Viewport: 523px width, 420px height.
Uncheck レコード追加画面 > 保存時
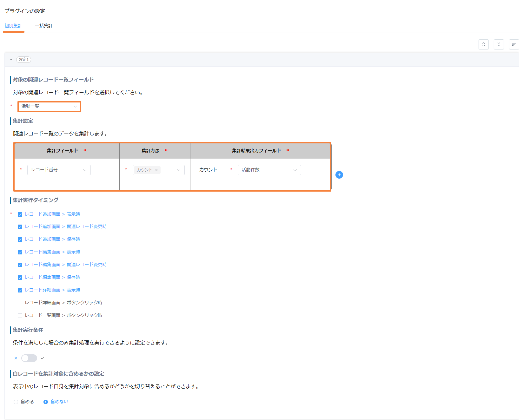[20, 240]
